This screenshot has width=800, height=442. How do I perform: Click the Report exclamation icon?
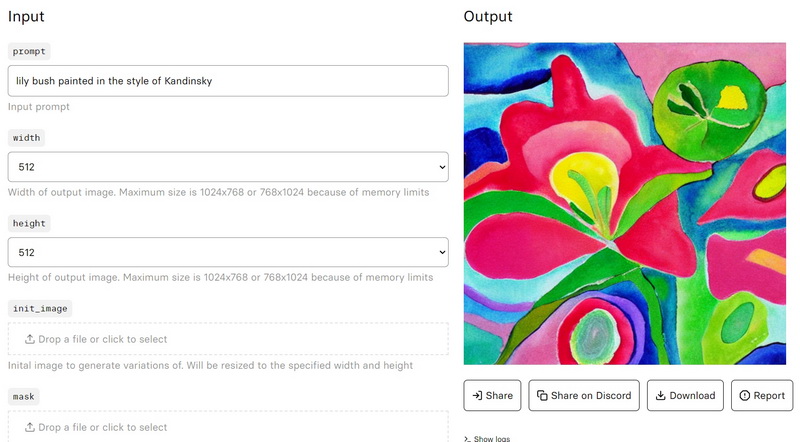pos(744,396)
